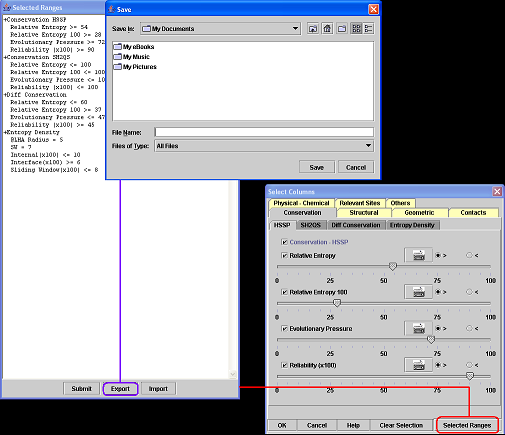Image resolution: width=505 pixels, height=435 pixels.
Task: Switch to the SH2QS tab
Action: [x=310, y=225]
